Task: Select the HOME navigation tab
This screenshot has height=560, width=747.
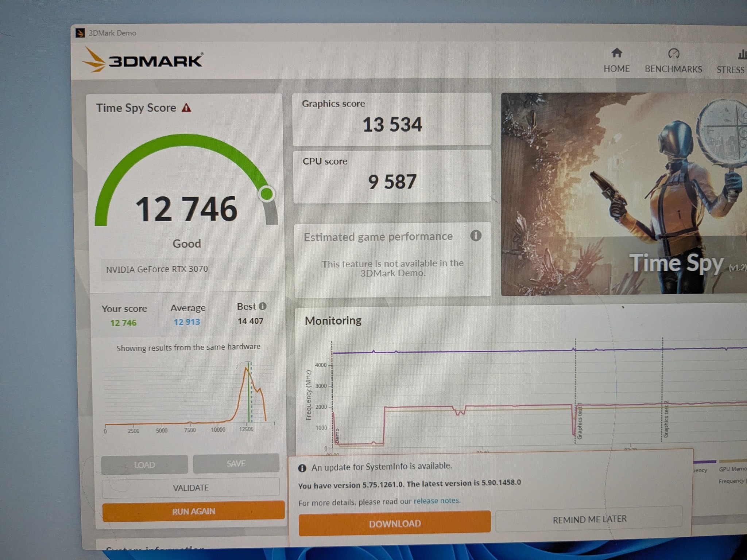Action: tap(616, 69)
